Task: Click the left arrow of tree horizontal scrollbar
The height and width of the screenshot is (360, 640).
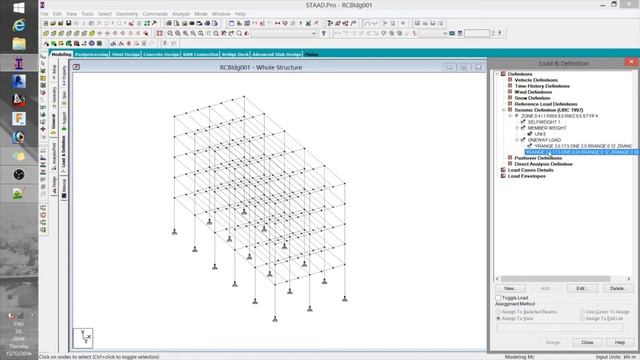Action: click(497, 279)
